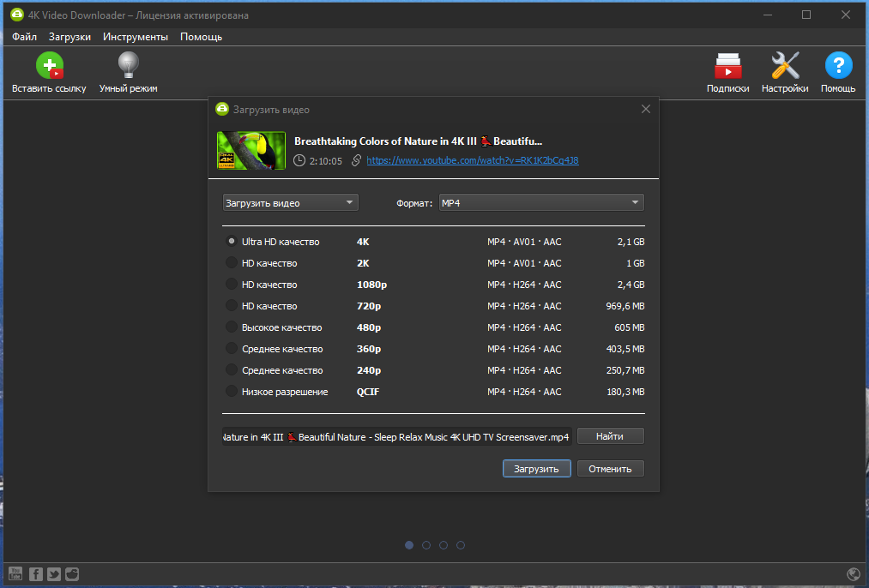
Task: Go to first page indicator dot
Action: pyautogui.click(x=409, y=545)
